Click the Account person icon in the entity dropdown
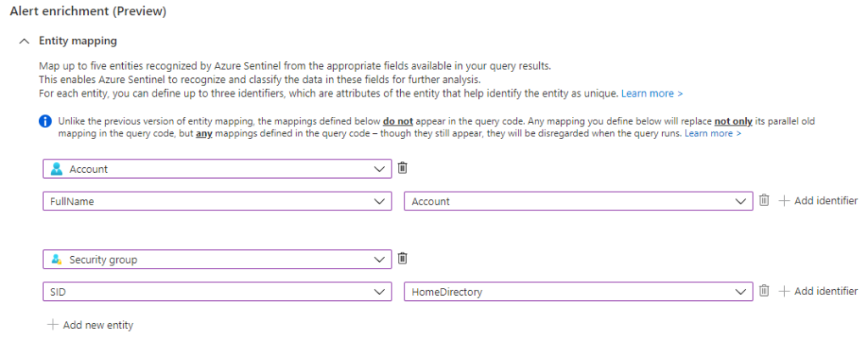Screen dimensions: 868x340 tap(57, 170)
